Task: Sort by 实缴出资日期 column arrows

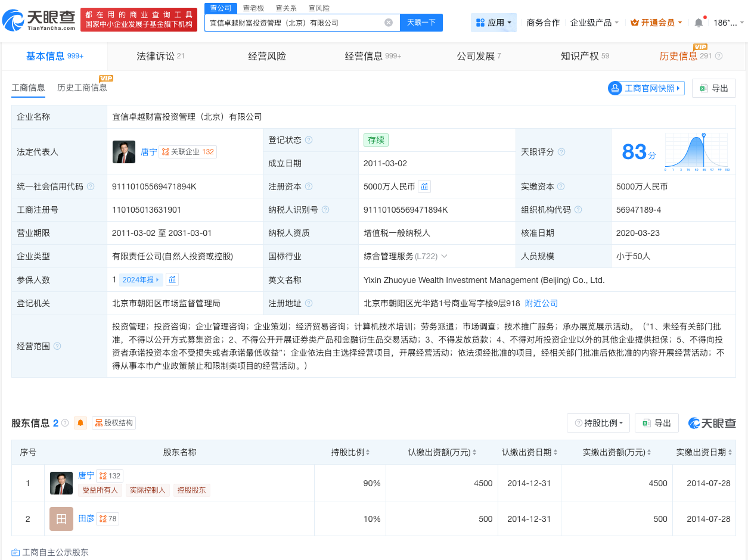Action: [730, 453]
